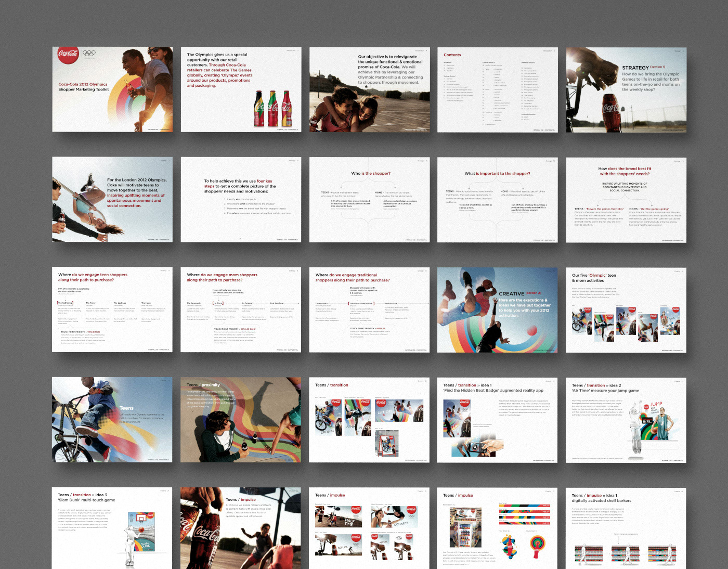The height and width of the screenshot is (569, 728).
Task: Open the Teens slide with BMX rider photo
Action: coord(112,420)
